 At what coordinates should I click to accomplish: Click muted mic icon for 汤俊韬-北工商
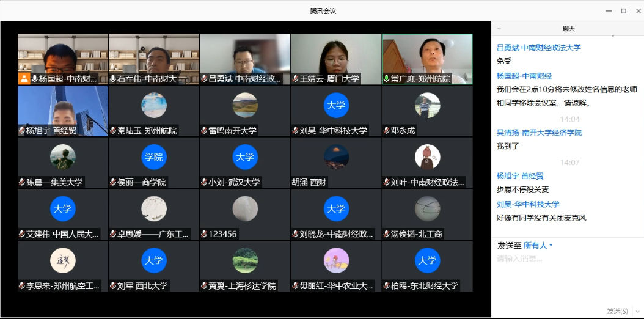click(387, 234)
